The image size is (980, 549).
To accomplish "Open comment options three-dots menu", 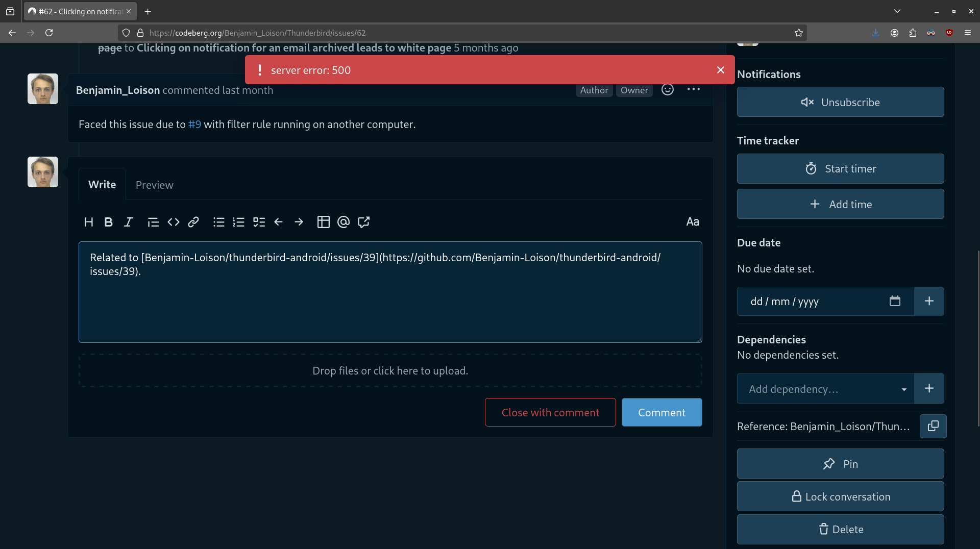I will coord(693,89).
